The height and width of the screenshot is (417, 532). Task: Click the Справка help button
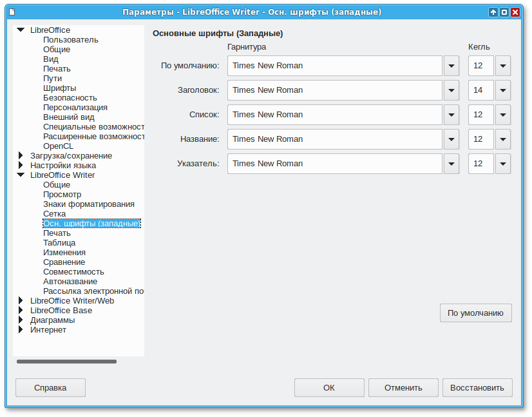[50, 388]
